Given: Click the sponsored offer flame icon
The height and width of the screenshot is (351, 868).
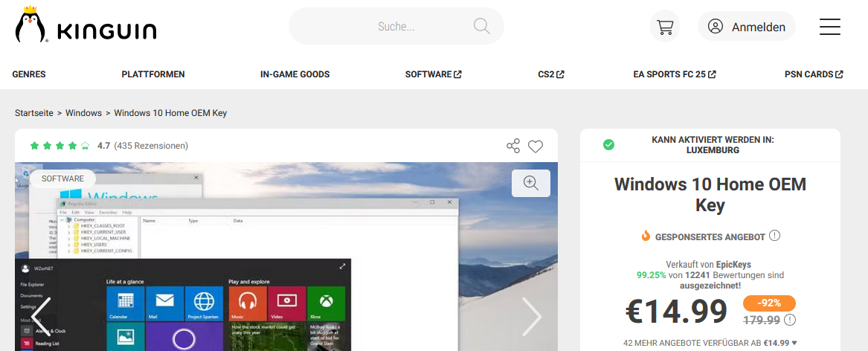Looking at the screenshot, I should [x=646, y=236].
